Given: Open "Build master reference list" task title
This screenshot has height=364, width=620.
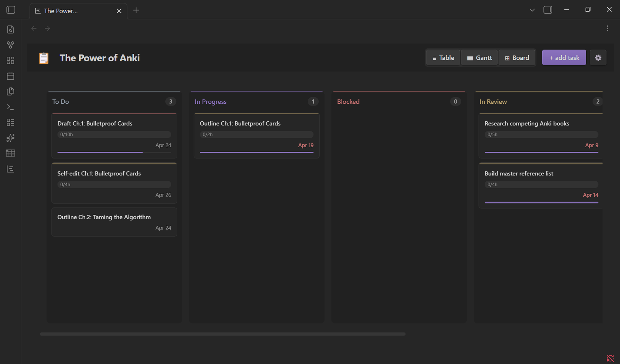Looking at the screenshot, I should tap(519, 174).
